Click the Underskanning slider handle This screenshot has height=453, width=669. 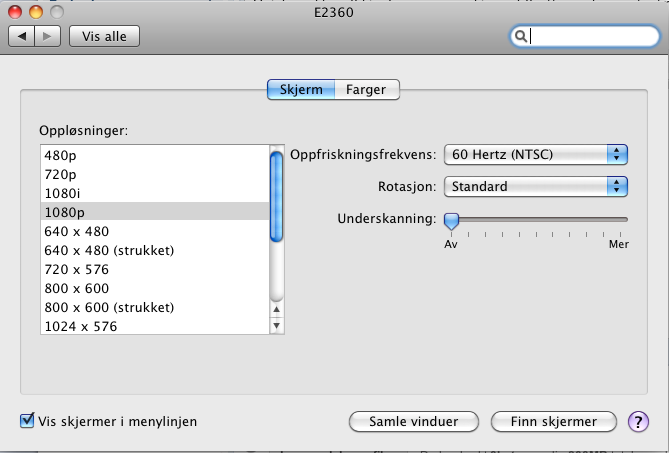pos(451,221)
